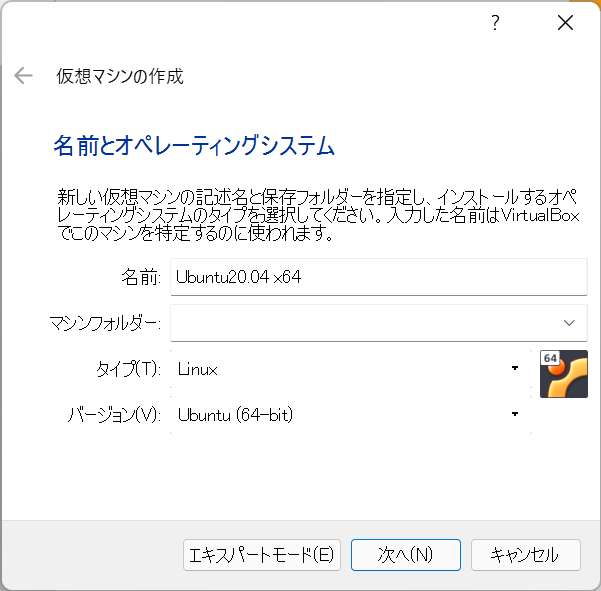
Task: Switch to エキスパートモード
Action: tap(262, 555)
